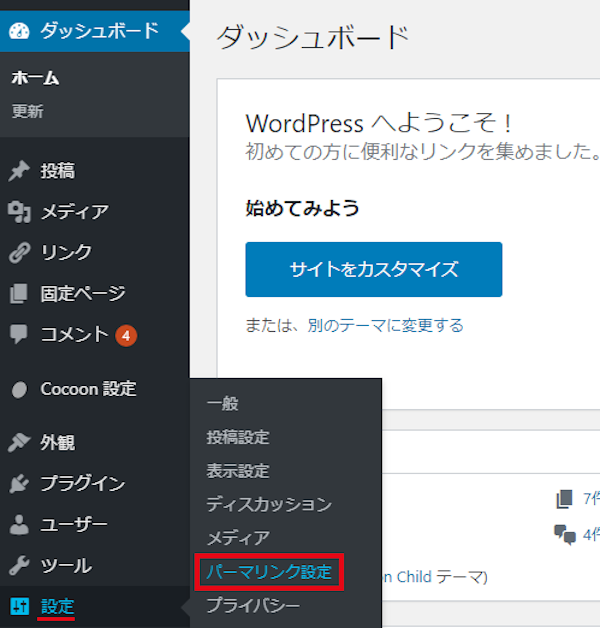Open 更新 under Dashboard
600x628 pixels.
[x=27, y=111]
